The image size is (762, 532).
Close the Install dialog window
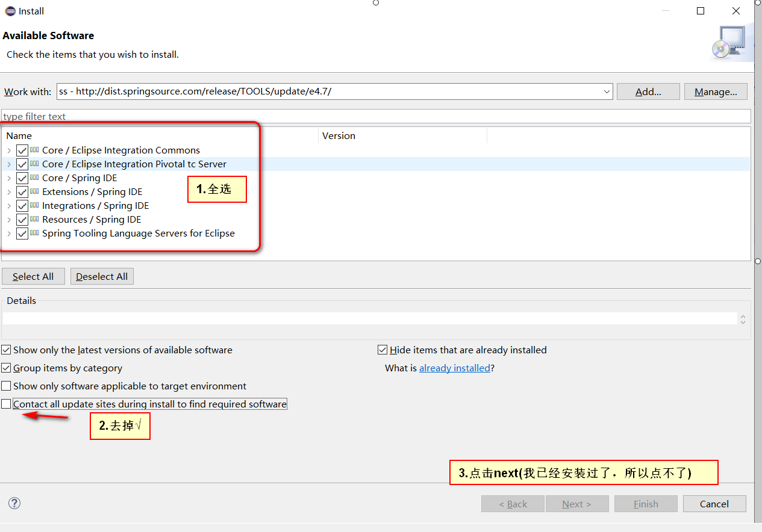point(736,11)
